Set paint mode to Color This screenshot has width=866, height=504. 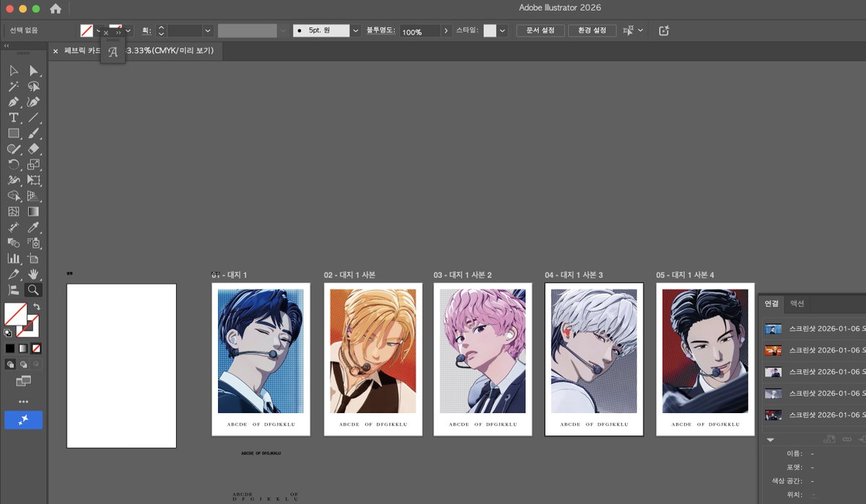point(10,348)
